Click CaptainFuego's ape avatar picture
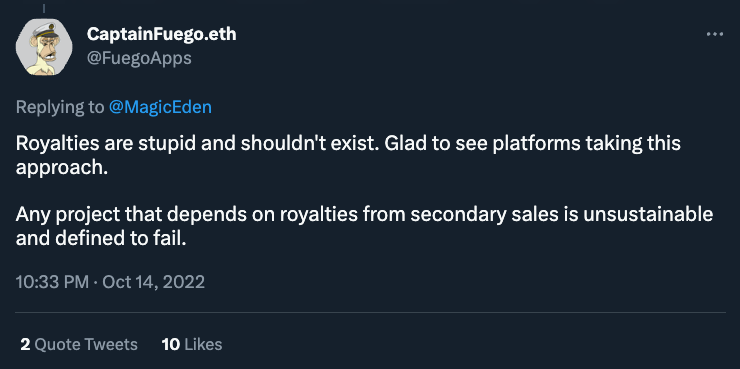 [44, 47]
